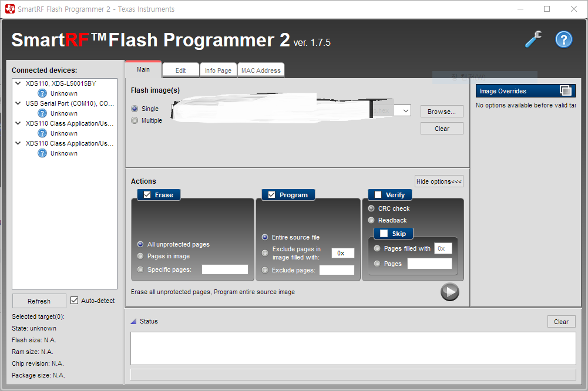Click the Refresh devices button

coord(39,301)
